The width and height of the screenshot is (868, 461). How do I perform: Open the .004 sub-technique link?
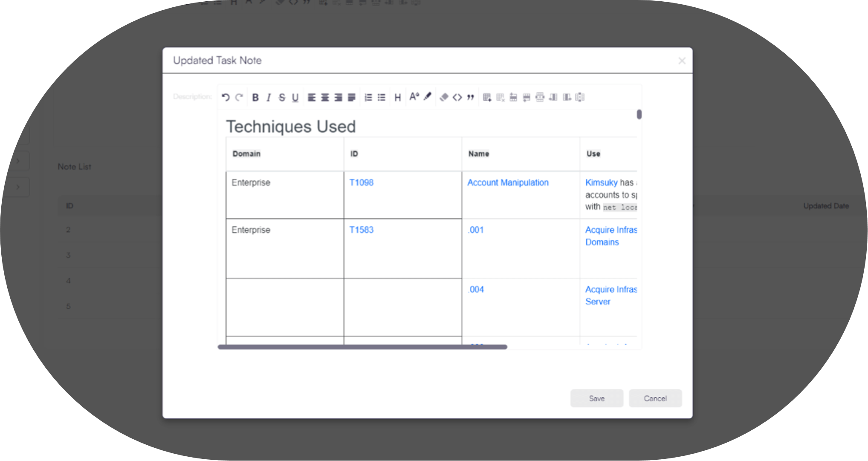point(475,290)
